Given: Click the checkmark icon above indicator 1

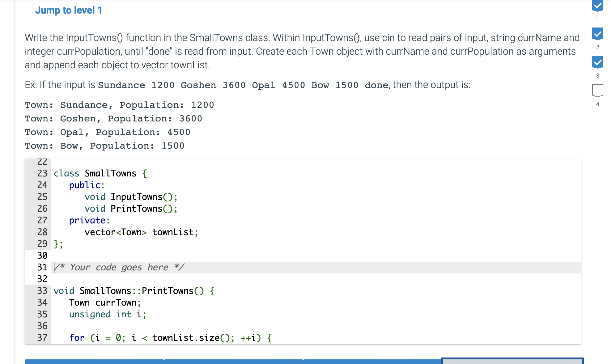Looking at the screenshot, I should click(x=598, y=5).
